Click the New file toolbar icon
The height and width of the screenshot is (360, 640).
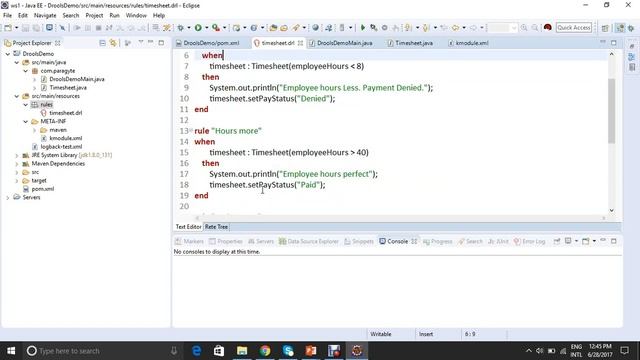8,28
